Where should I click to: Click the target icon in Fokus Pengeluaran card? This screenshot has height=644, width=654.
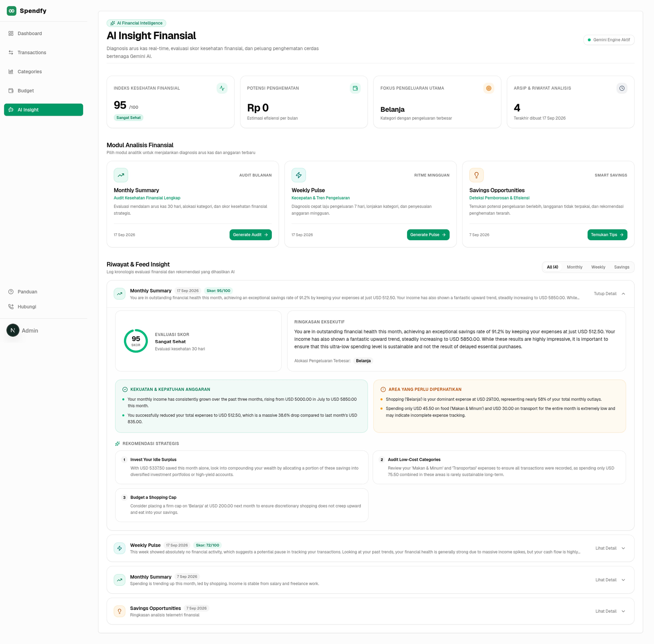[489, 88]
